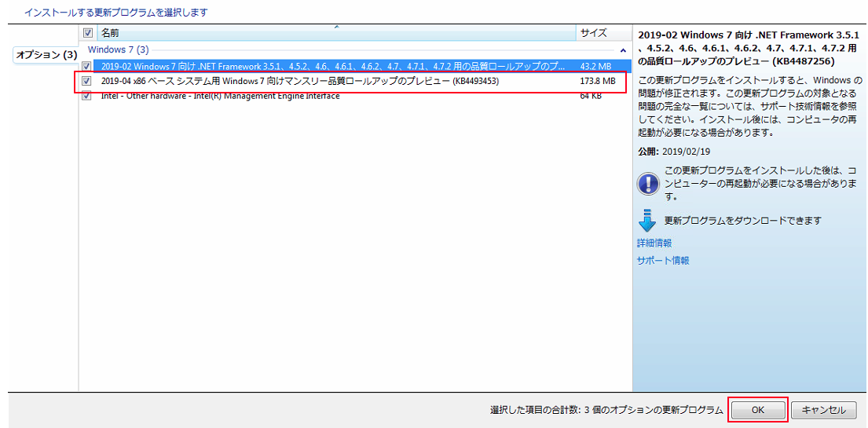Select the 2019-04 x86 monthly rollup preview row
Screen dimensions: 868x428
coord(354,82)
